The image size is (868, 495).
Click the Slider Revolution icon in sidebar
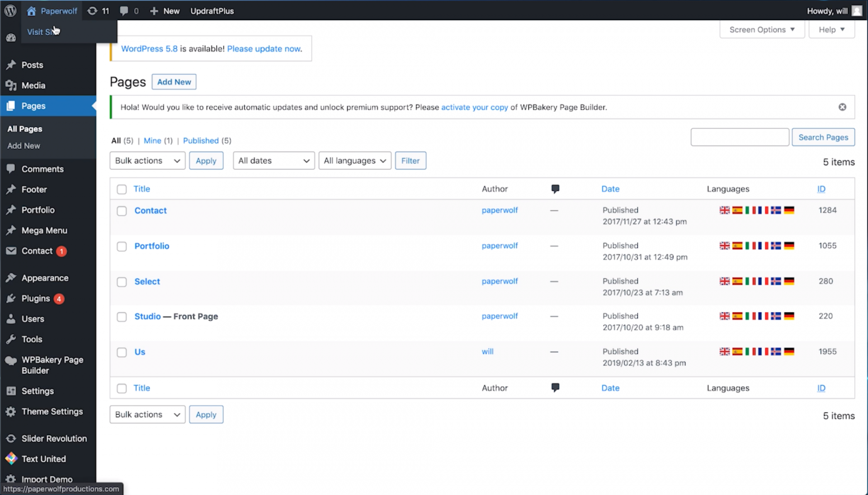coord(11,439)
